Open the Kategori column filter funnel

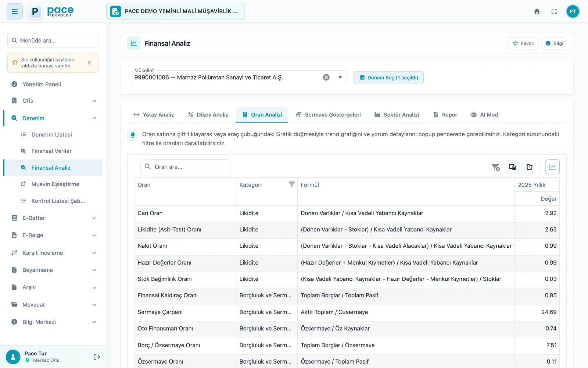click(291, 184)
